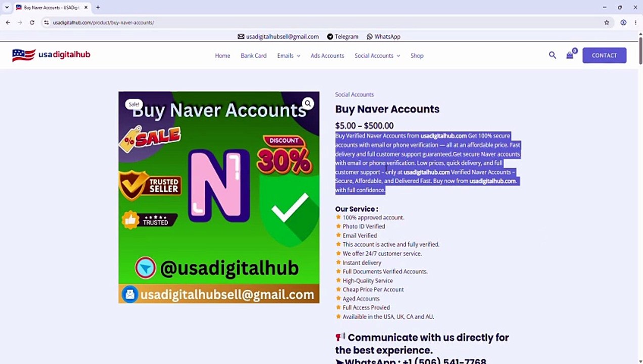This screenshot has width=643, height=364.
Task: Open the shopping cart icon
Action: [570, 55]
